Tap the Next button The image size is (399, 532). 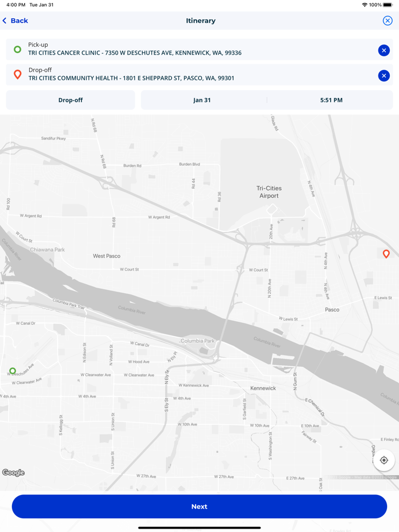click(199, 506)
